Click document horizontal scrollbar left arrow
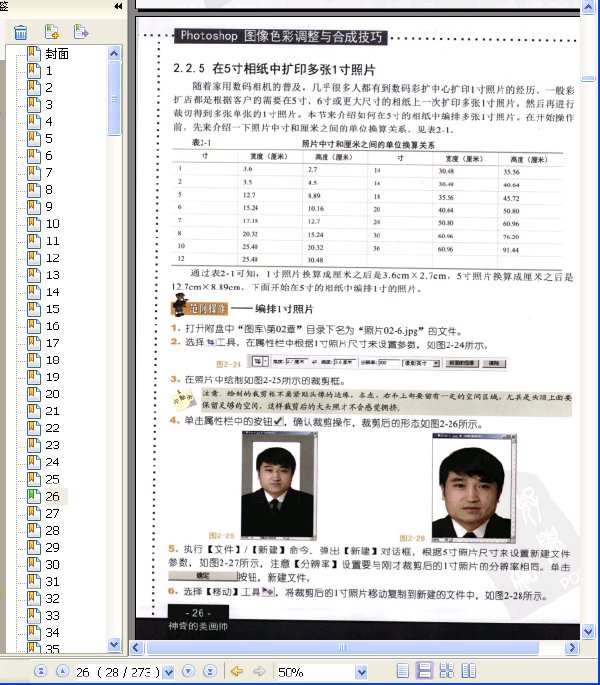600x685 pixels. click(x=136, y=647)
